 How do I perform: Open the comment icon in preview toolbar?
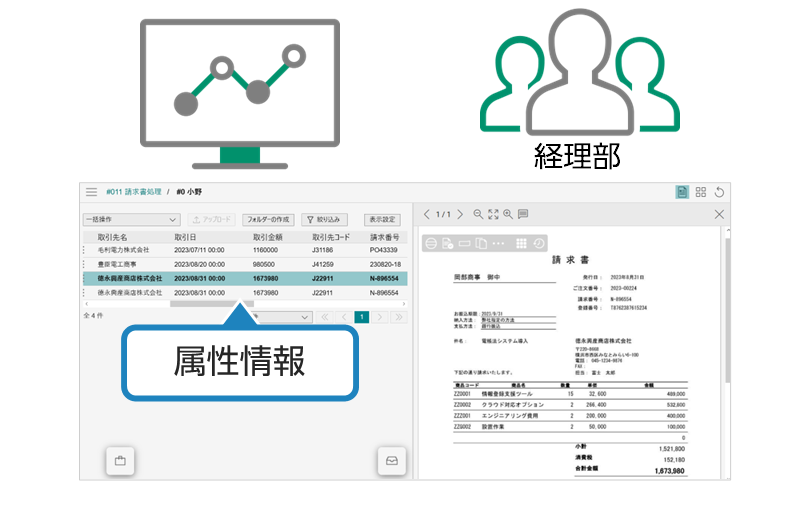[523, 214]
